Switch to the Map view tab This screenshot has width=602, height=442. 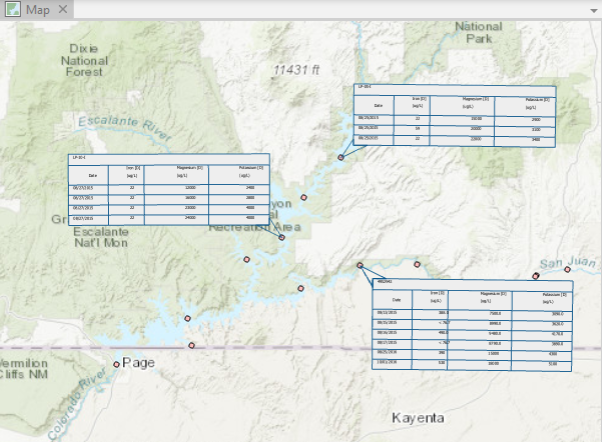tap(30, 9)
